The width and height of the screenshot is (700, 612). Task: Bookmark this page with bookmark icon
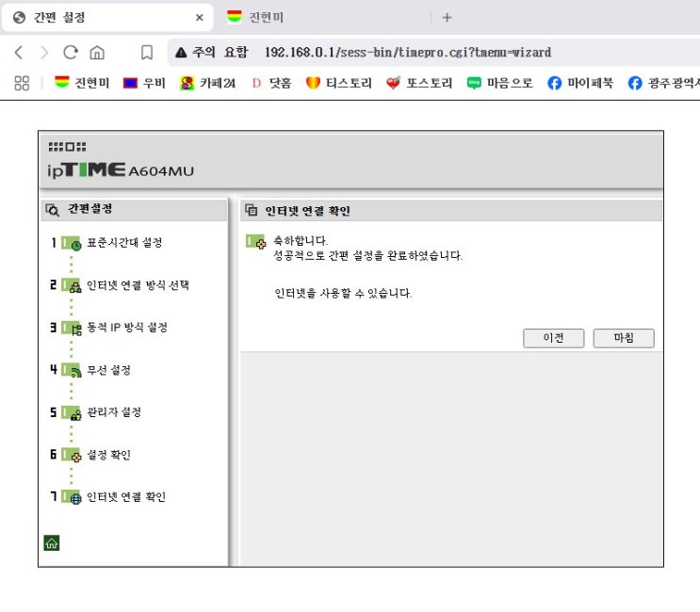click(146, 53)
